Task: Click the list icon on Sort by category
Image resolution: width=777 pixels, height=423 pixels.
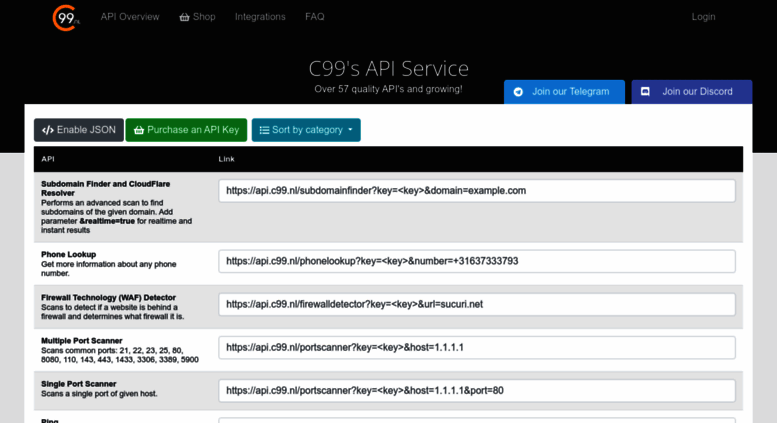Action: [264, 130]
